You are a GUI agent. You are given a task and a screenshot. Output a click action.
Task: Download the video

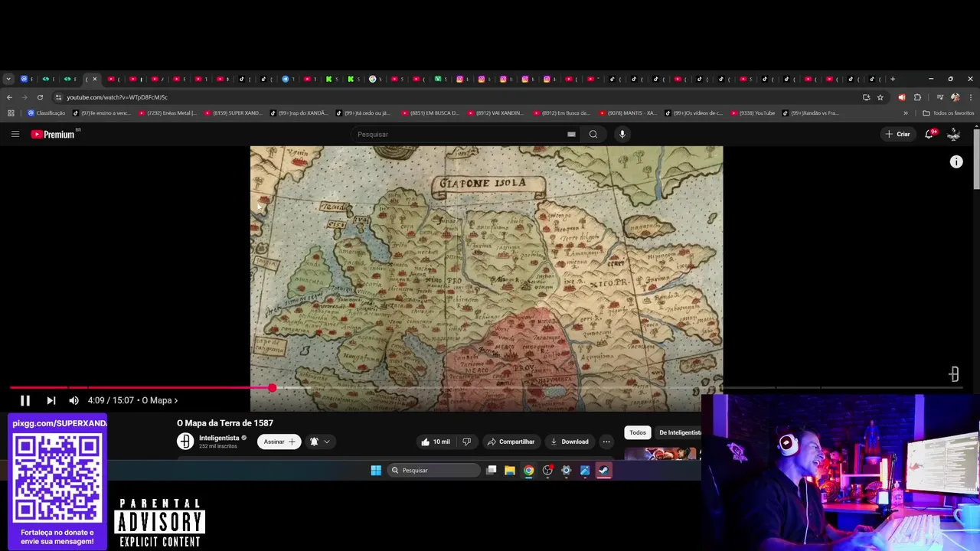[569, 442]
